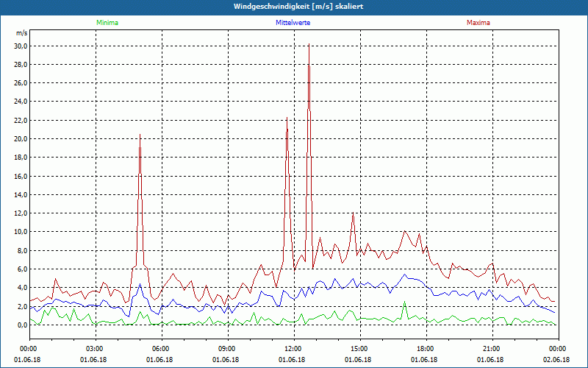
Task: Click the 30,0 y-axis value
Action: point(21,46)
